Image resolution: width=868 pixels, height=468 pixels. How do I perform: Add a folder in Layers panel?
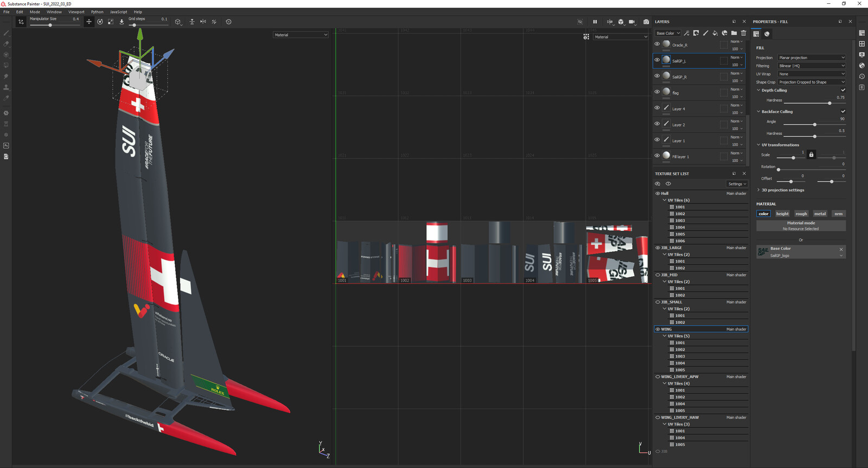pyautogui.click(x=734, y=33)
